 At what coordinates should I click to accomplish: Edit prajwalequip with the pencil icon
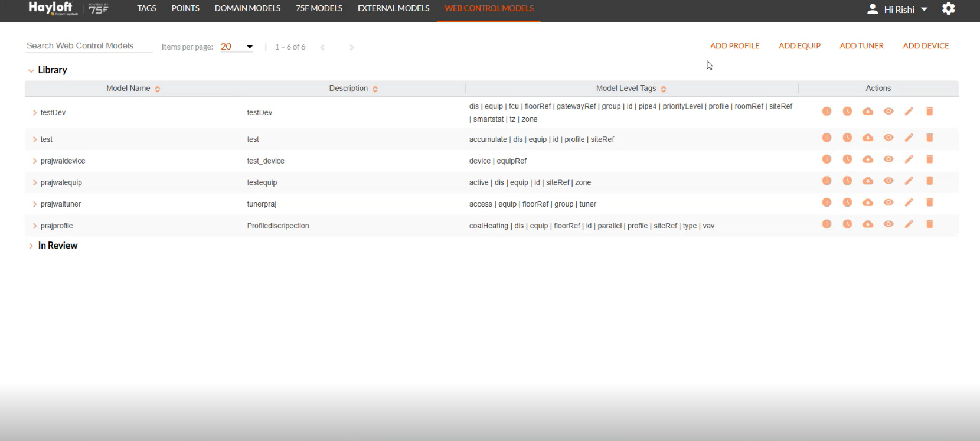(x=909, y=181)
